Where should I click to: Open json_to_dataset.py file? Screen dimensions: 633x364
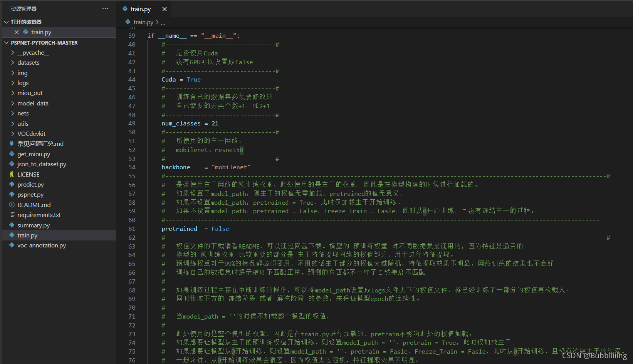pos(42,164)
